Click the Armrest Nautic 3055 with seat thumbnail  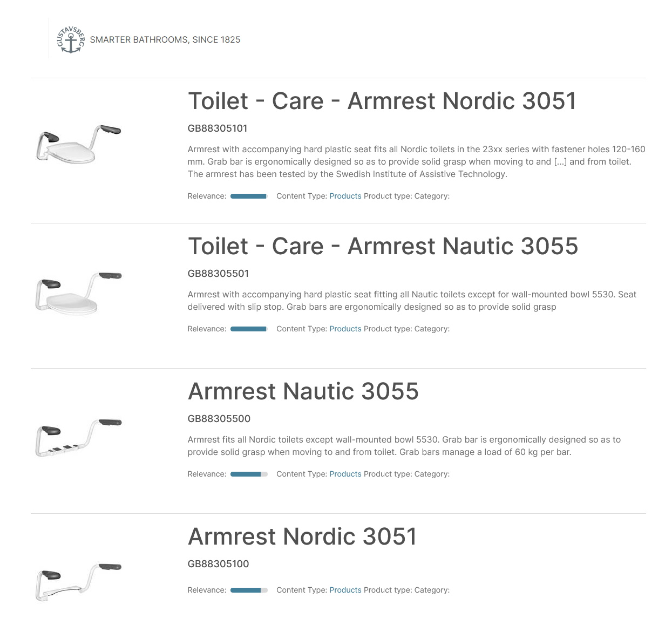(79, 293)
